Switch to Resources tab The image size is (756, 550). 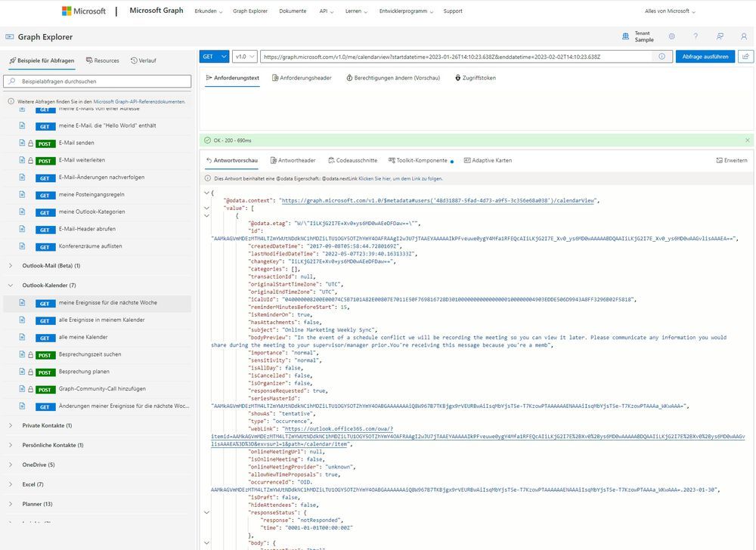tap(102, 60)
